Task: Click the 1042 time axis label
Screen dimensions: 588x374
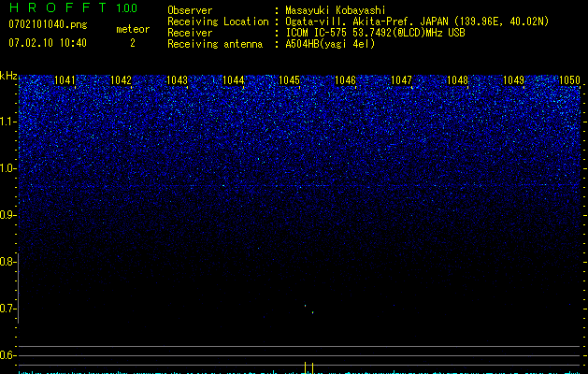Action: [121, 79]
